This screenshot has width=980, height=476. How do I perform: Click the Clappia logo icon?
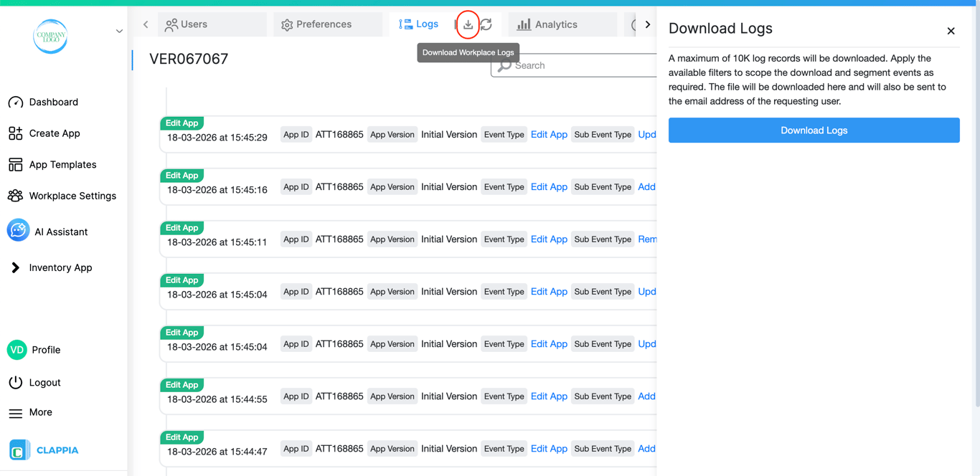pyautogui.click(x=19, y=450)
